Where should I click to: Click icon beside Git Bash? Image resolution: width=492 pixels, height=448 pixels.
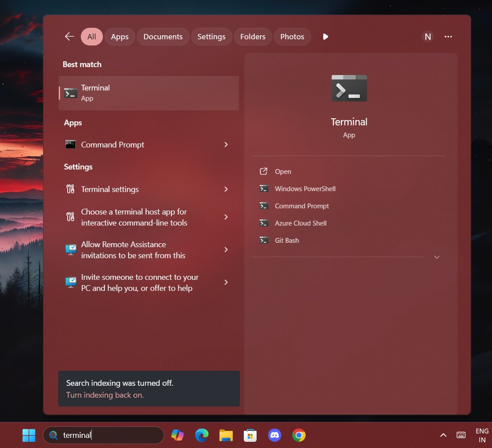click(264, 240)
